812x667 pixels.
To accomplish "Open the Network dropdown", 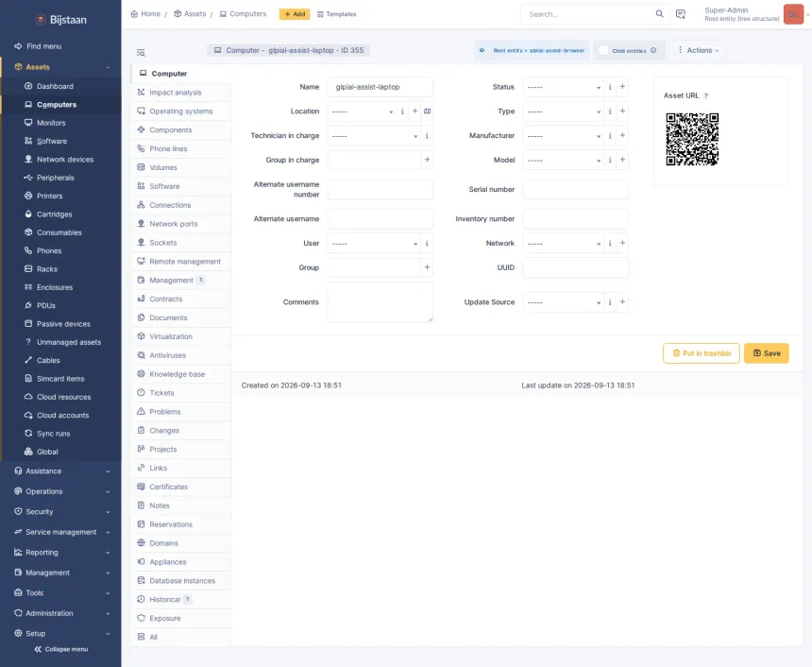I will click(564, 243).
